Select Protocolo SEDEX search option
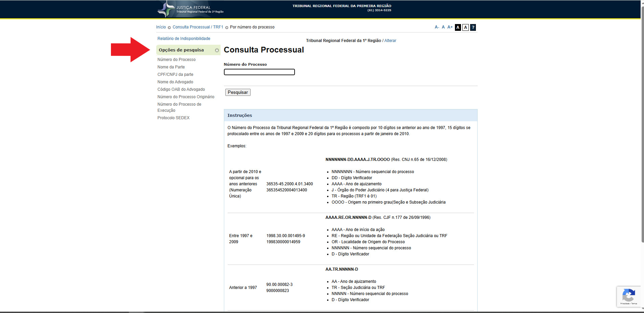The width and height of the screenshot is (644, 313). tap(173, 118)
